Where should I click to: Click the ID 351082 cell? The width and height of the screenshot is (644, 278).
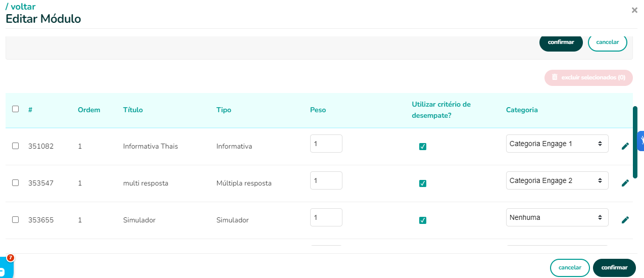pyautogui.click(x=41, y=146)
